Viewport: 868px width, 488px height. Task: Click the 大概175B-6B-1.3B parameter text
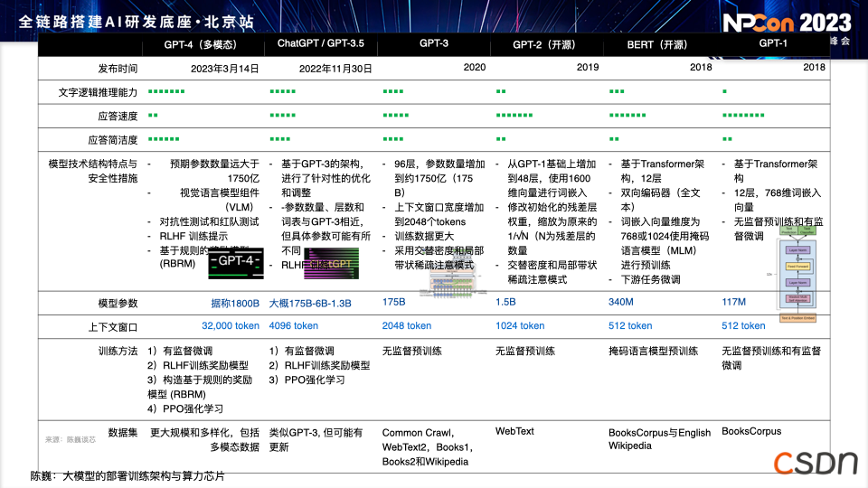point(310,303)
